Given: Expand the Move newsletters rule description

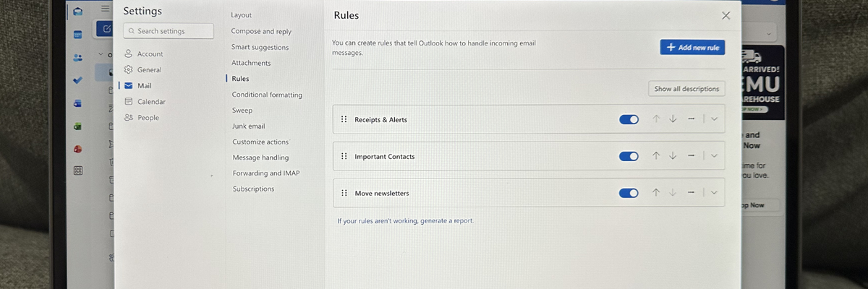Looking at the screenshot, I should 715,193.
